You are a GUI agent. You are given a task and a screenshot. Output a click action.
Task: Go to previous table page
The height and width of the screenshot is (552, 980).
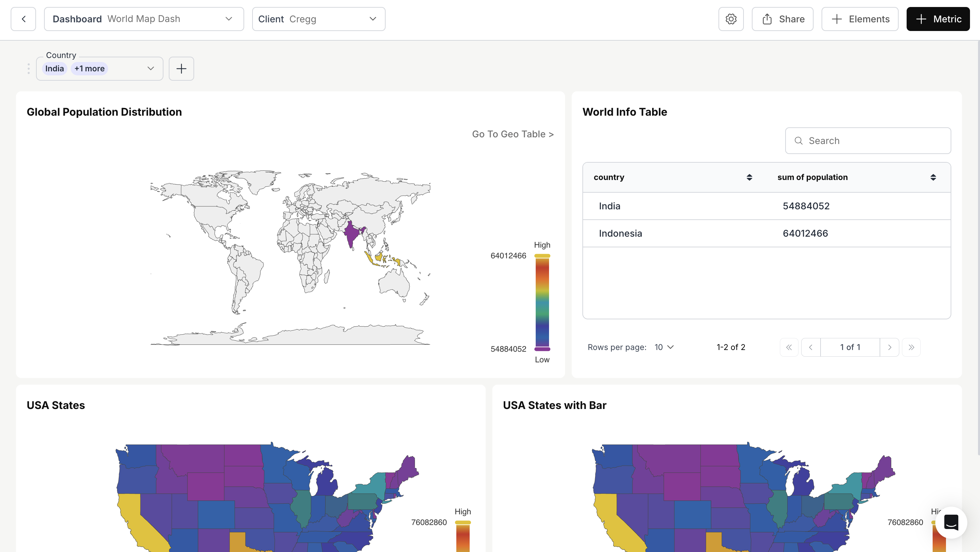click(811, 347)
